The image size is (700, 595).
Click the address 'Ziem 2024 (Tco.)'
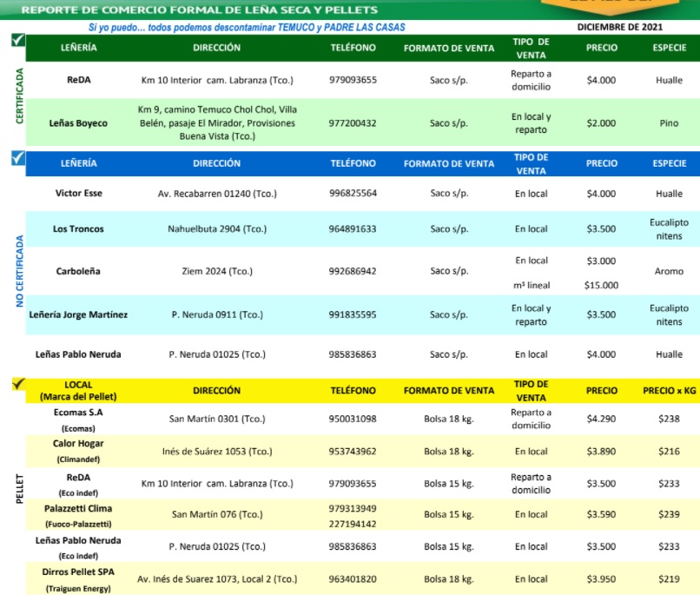217,271
